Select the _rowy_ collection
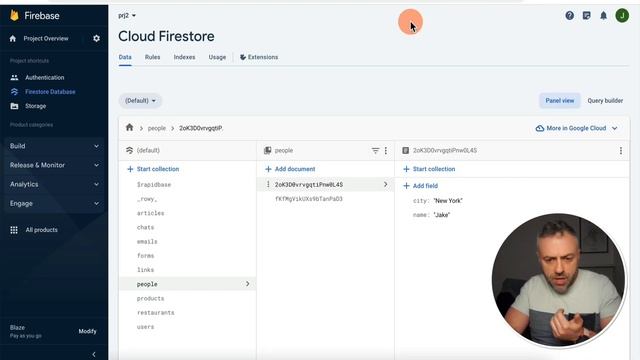This screenshot has height=360, width=640. (147, 199)
